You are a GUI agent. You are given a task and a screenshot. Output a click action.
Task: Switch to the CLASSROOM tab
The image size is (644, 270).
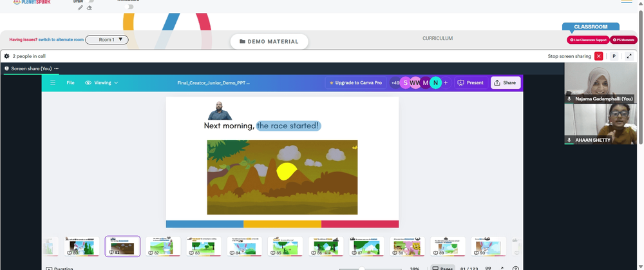click(591, 26)
